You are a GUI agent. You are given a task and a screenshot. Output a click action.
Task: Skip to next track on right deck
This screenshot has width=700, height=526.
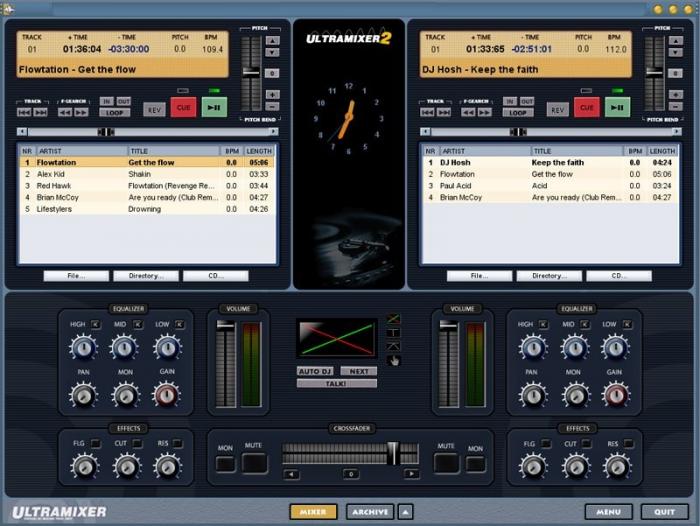(444, 113)
